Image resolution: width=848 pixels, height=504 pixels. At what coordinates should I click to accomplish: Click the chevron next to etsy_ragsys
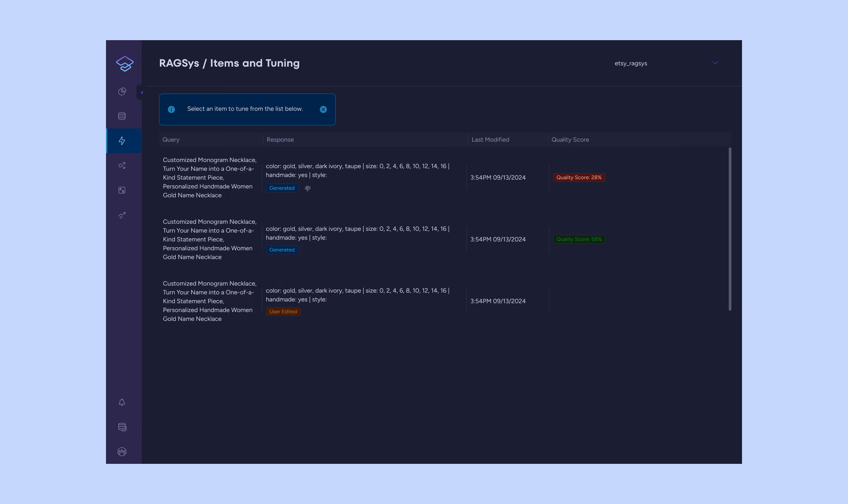pyautogui.click(x=715, y=63)
